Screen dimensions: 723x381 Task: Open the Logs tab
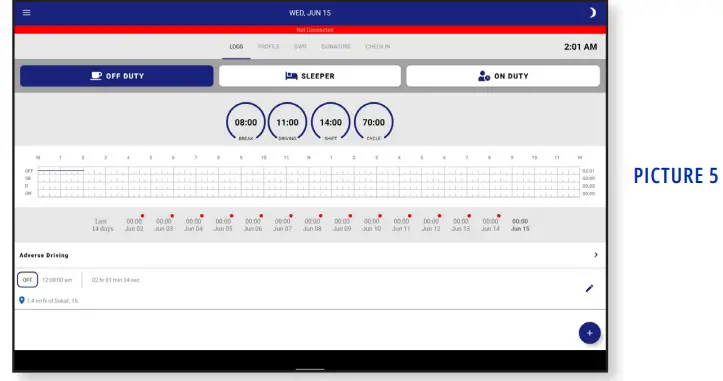[236, 47]
